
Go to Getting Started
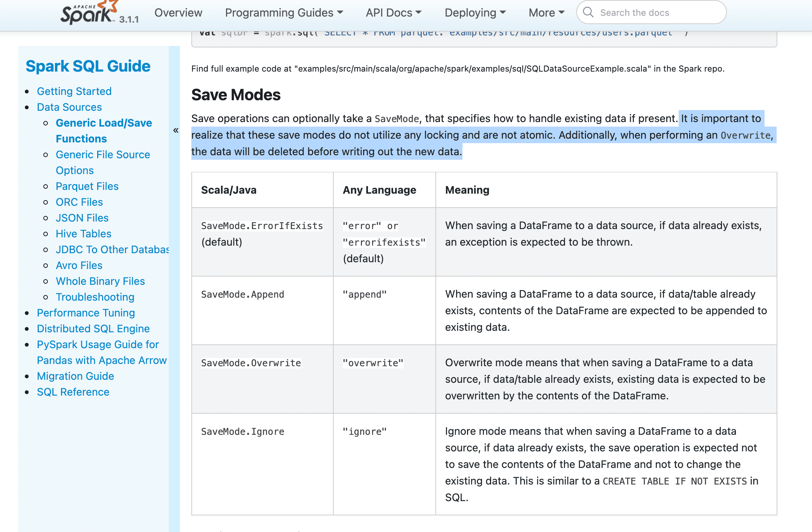click(x=74, y=91)
